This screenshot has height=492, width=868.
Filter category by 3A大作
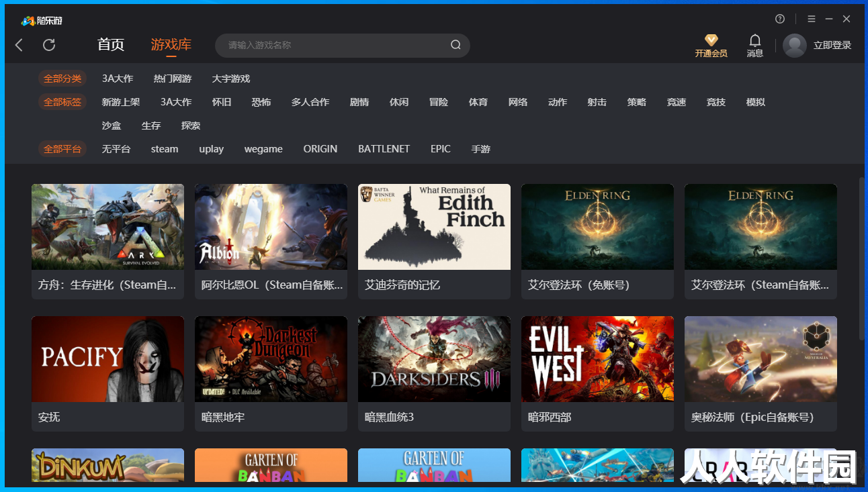point(118,79)
